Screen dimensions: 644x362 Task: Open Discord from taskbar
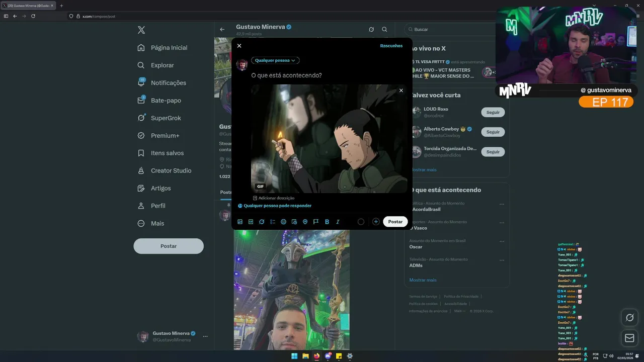(x=328, y=356)
